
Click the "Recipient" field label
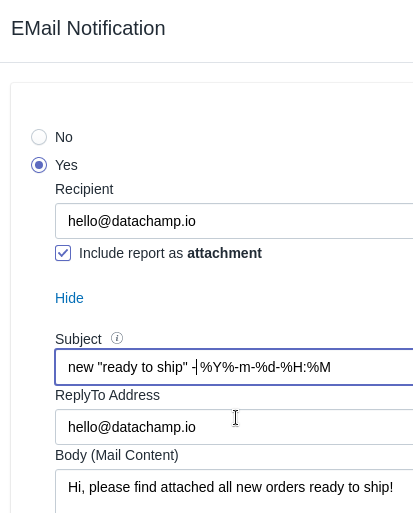pyautogui.click(x=84, y=189)
